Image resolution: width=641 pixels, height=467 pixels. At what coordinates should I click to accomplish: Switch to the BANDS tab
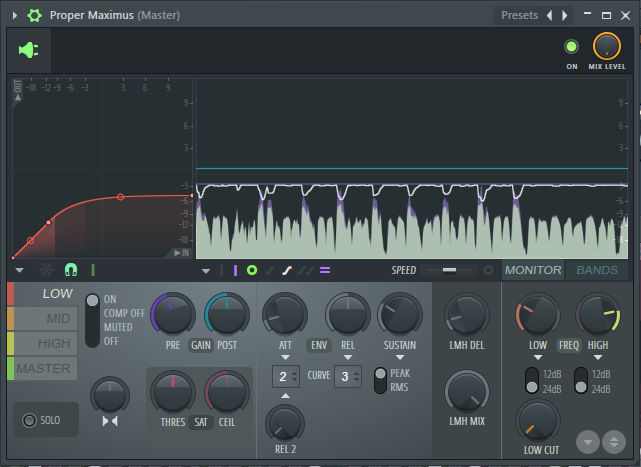coord(597,270)
